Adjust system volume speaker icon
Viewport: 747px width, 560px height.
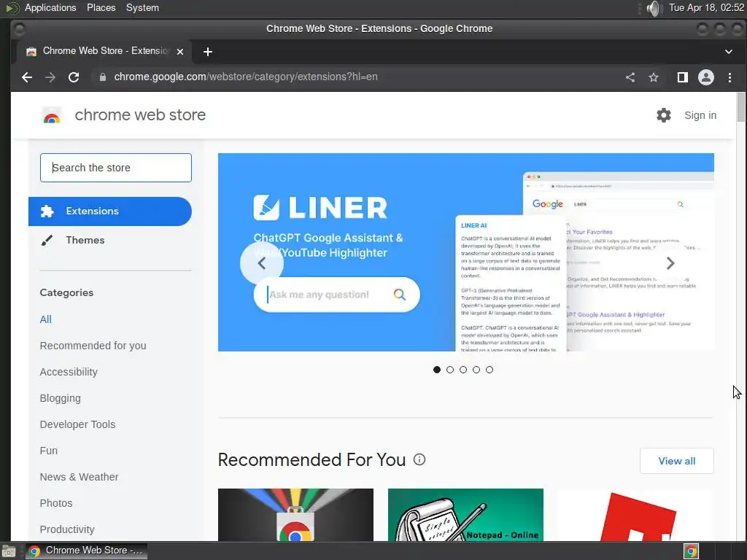tap(654, 8)
